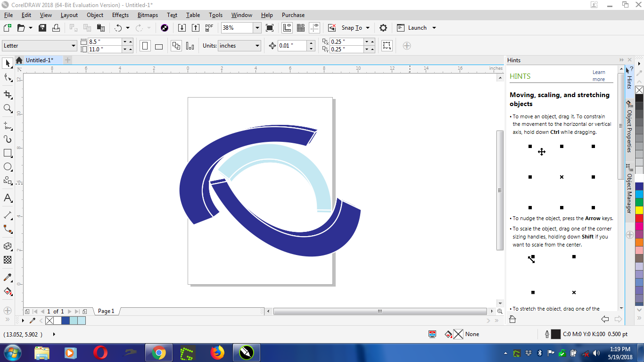Click the Quick customize plus button in toolbox
The width and height of the screenshot is (644, 362).
tap(8, 311)
